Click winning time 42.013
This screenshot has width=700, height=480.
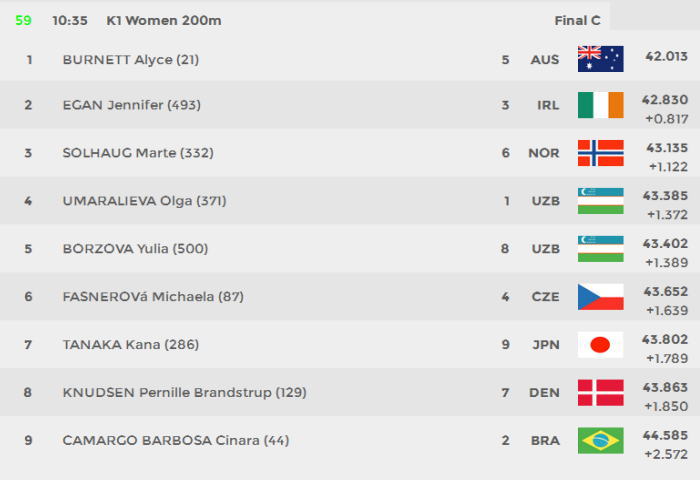pyautogui.click(x=666, y=57)
